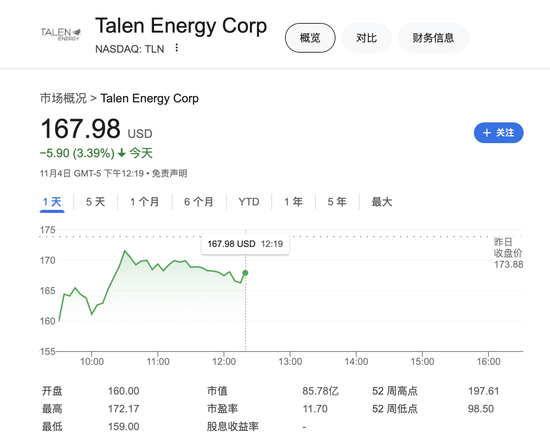Show the 1 年 chart range
Viewport: 550px width, 442px height.
point(293,202)
